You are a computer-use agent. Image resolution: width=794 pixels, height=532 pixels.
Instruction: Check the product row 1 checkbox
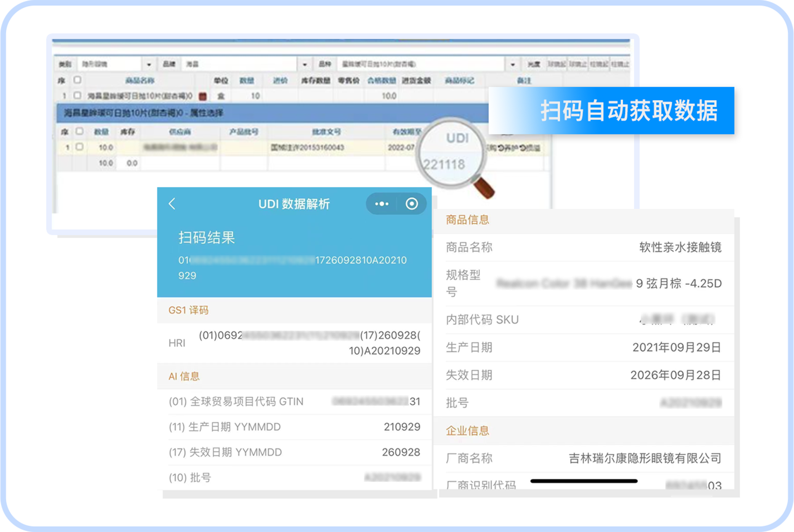coord(77,95)
